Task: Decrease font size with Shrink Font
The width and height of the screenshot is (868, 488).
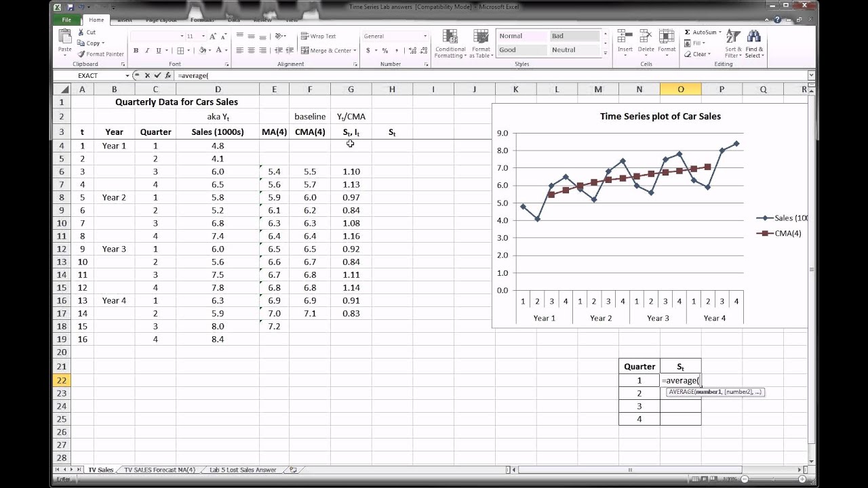Action: pos(224,36)
